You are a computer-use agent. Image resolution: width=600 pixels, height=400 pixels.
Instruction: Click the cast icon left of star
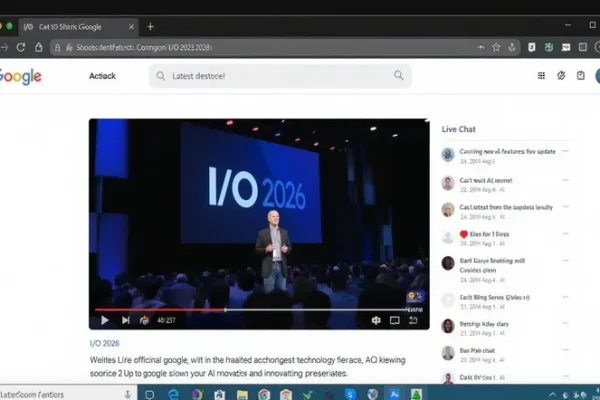click(x=481, y=47)
